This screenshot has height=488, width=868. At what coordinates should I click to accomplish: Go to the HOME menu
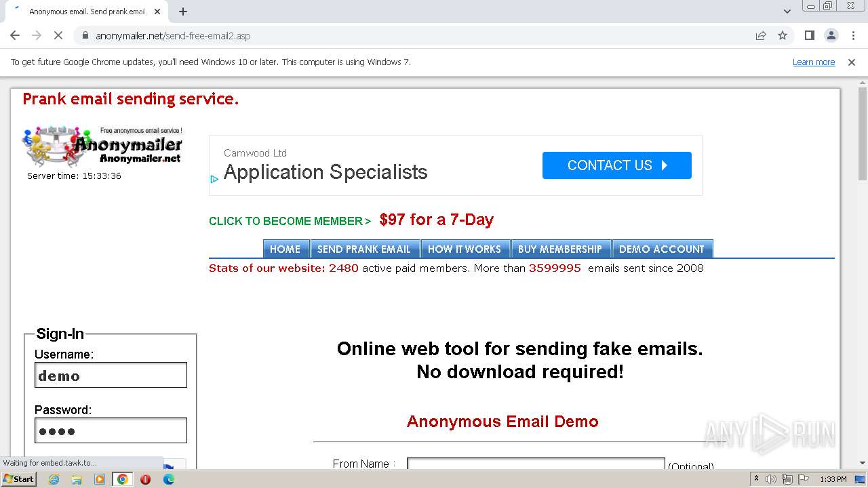(285, 249)
